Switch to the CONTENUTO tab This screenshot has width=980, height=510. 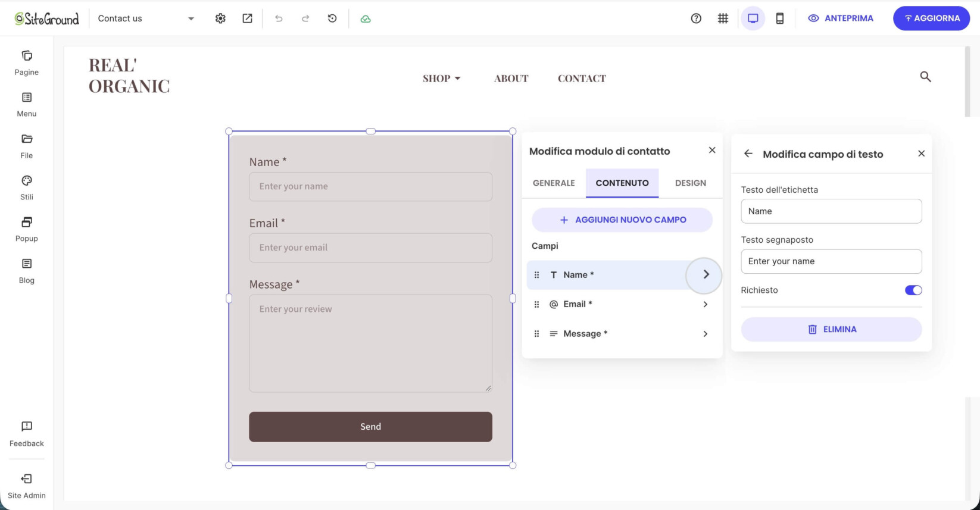point(622,183)
